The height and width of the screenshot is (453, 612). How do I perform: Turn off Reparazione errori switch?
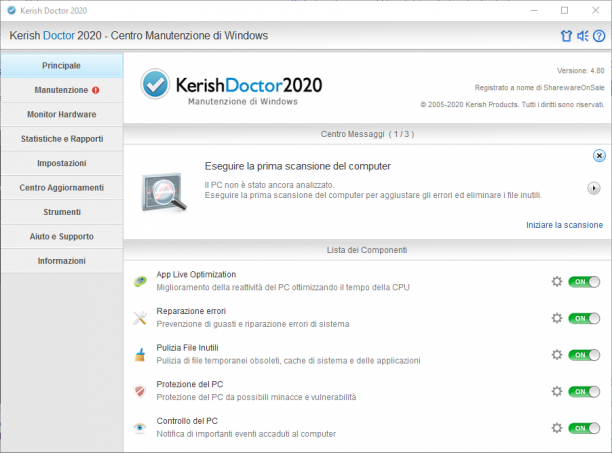coord(584,318)
